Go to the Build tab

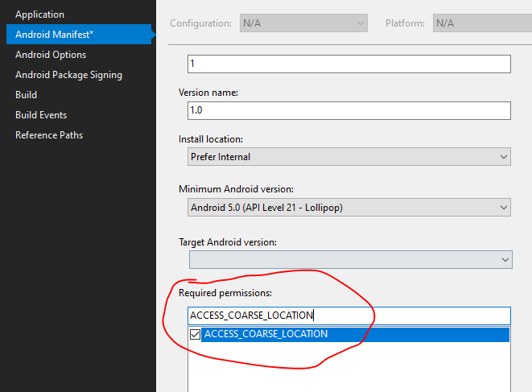[26, 95]
